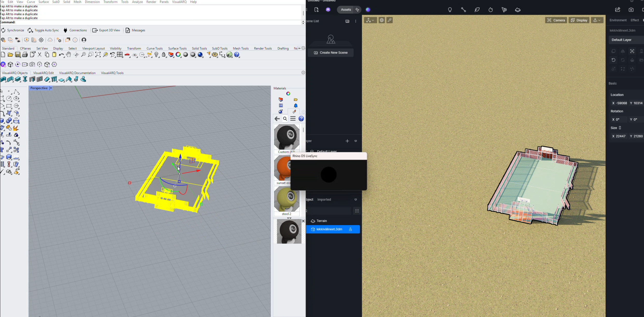Screen dimensions: 644x317
Task: Expand the Imported object list dropdown
Action: (356, 200)
